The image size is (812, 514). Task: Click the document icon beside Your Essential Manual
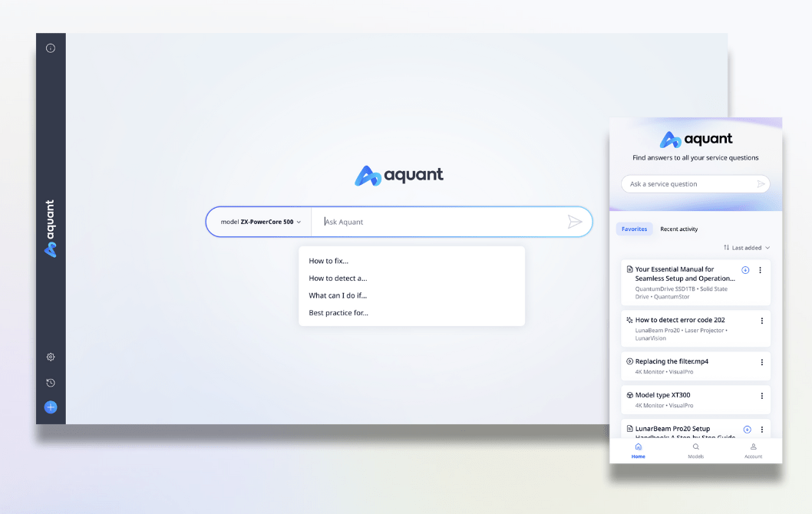[629, 269]
